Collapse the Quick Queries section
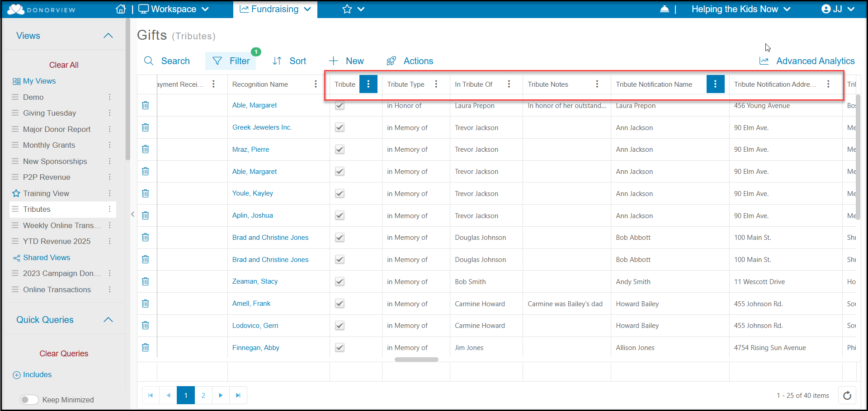This screenshot has height=411, width=868. pyautogui.click(x=108, y=320)
